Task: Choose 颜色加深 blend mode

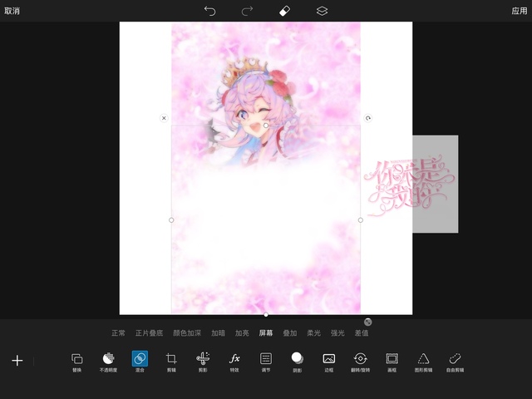Action: tap(187, 333)
